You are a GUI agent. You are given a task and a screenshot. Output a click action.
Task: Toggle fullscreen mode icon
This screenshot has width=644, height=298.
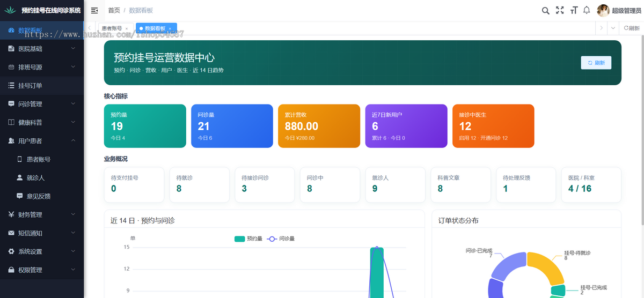[560, 10]
